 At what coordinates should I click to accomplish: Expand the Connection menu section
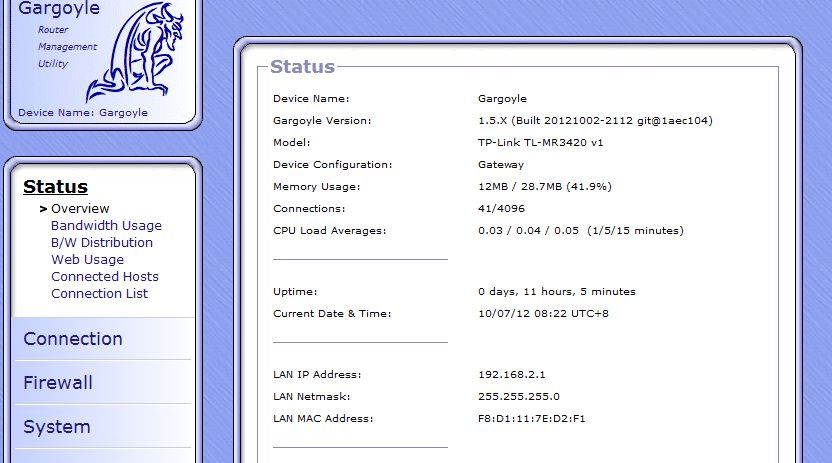pyautogui.click(x=73, y=339)
